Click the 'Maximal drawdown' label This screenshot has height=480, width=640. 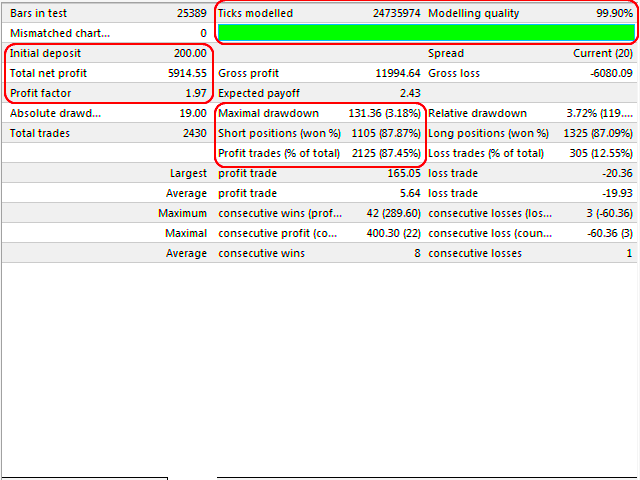[x=268, y=113]
